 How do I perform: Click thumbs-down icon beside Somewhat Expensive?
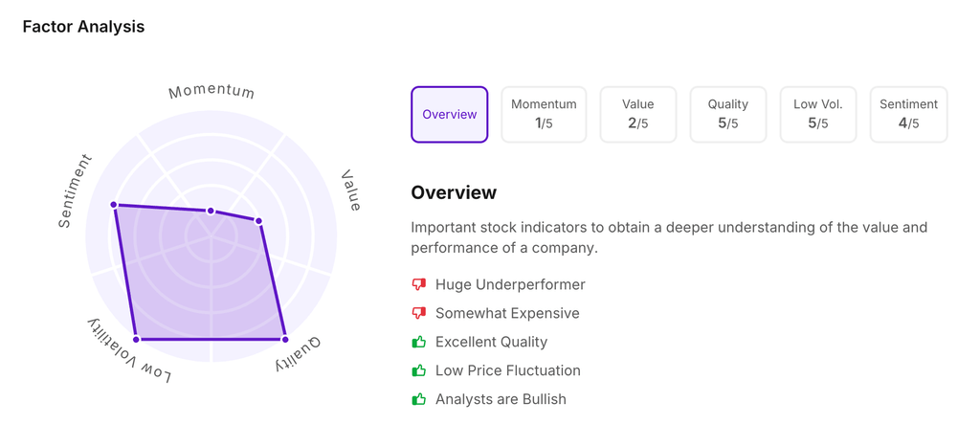pyautogui.click(x=418, y=313)
